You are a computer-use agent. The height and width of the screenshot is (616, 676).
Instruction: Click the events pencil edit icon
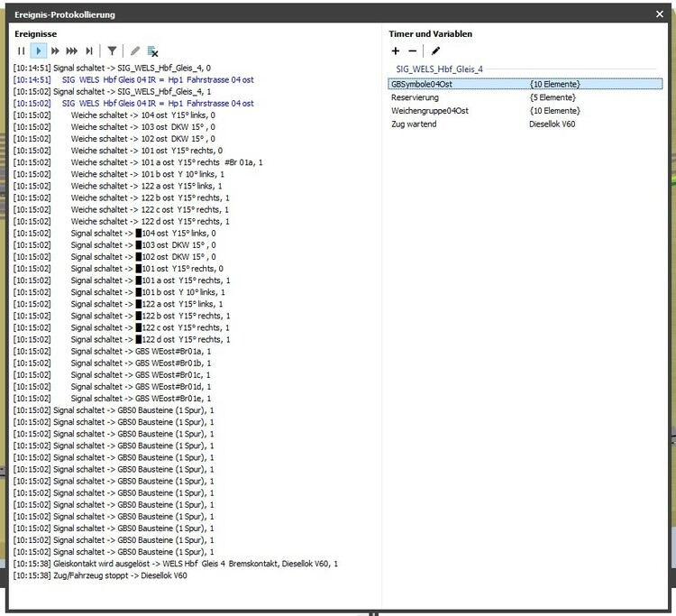point(135,51)
